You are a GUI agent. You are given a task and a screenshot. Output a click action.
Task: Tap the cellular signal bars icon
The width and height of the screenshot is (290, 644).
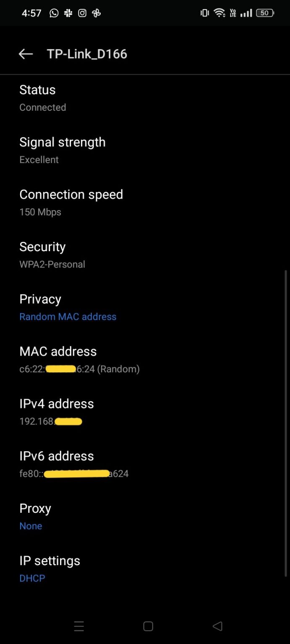click(x=247, y=13)
